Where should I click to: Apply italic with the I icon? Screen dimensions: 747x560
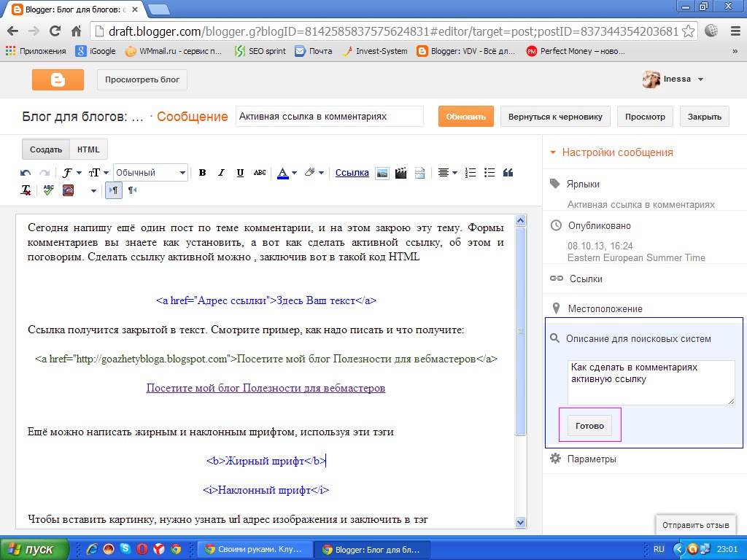point(221,172)
